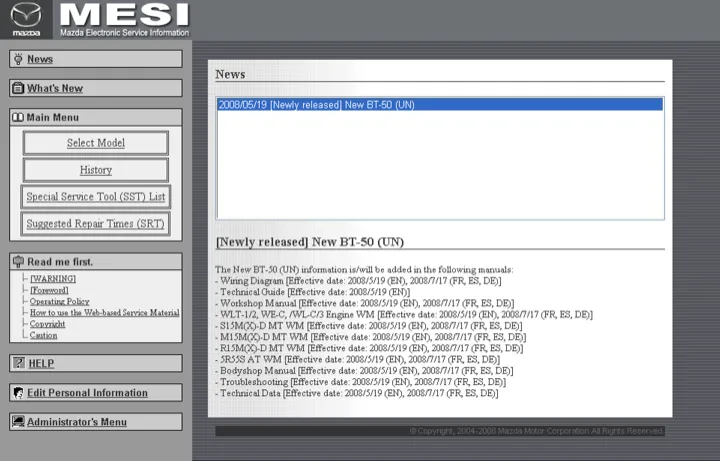Image resolution: width=720 pixels, height=461 pixels.
Task: Click the Wiring Diagram effective date line
Action: point(358,281)
